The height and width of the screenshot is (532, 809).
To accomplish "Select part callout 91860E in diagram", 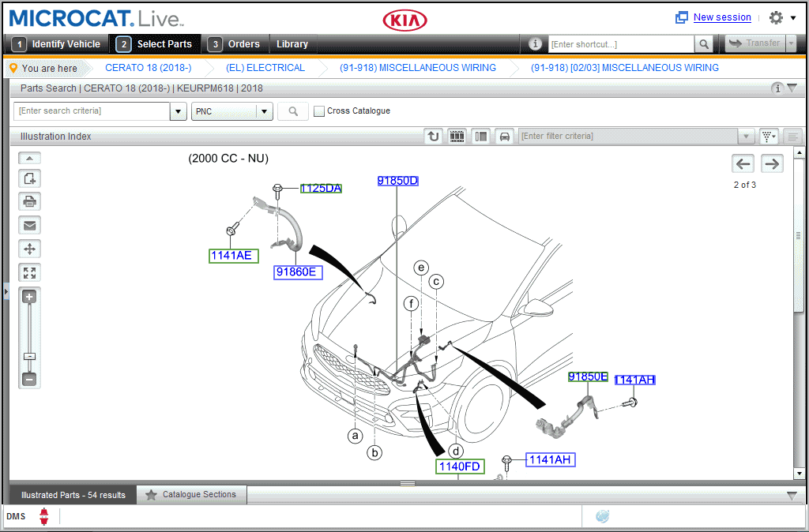I will click(299, 272).
